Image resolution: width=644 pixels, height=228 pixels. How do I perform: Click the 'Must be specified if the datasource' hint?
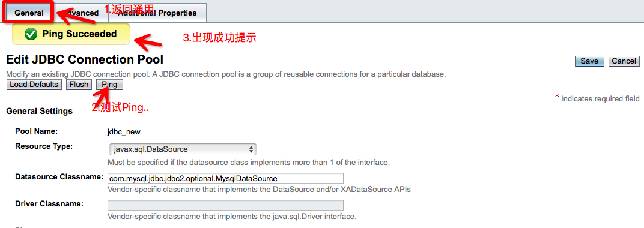pyautogui.click(x=249, y=163)
